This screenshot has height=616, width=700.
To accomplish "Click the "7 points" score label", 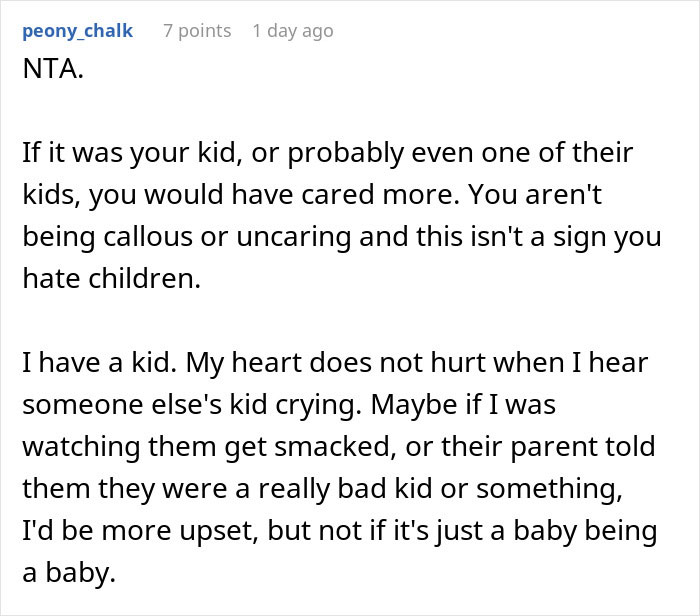I will (x=197, y=31).
